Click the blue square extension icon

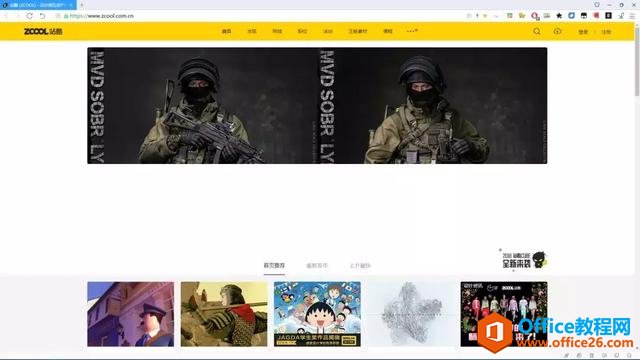[571, 16]
